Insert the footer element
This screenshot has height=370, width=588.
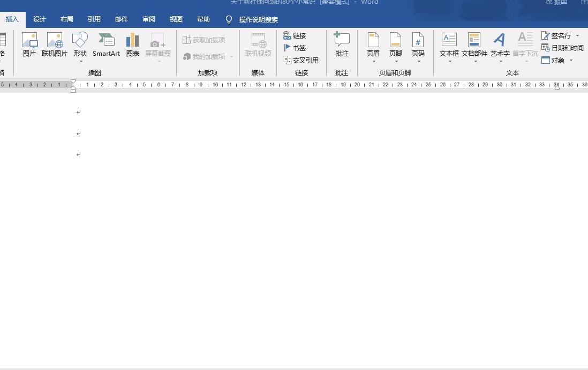[x=395, y=46]
